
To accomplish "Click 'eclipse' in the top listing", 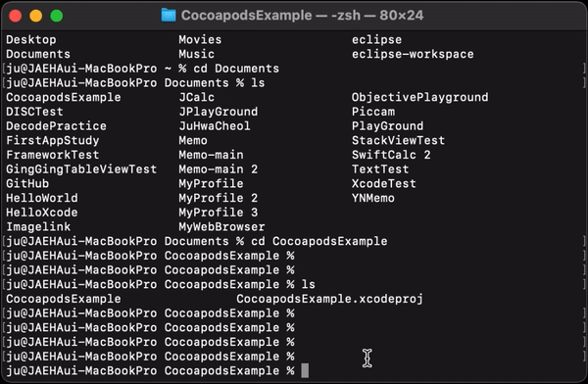I will coord(376,39).
